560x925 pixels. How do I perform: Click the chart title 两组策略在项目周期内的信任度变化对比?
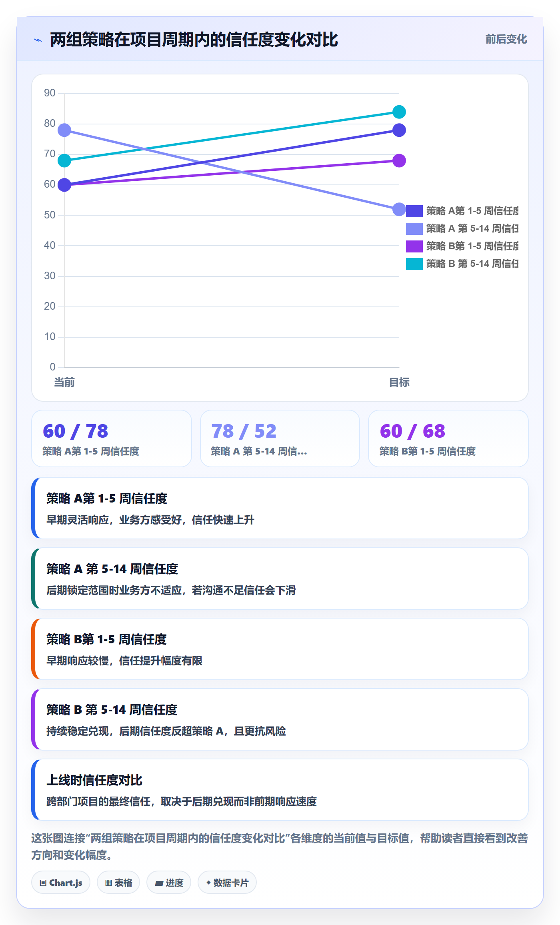point(194,40)
